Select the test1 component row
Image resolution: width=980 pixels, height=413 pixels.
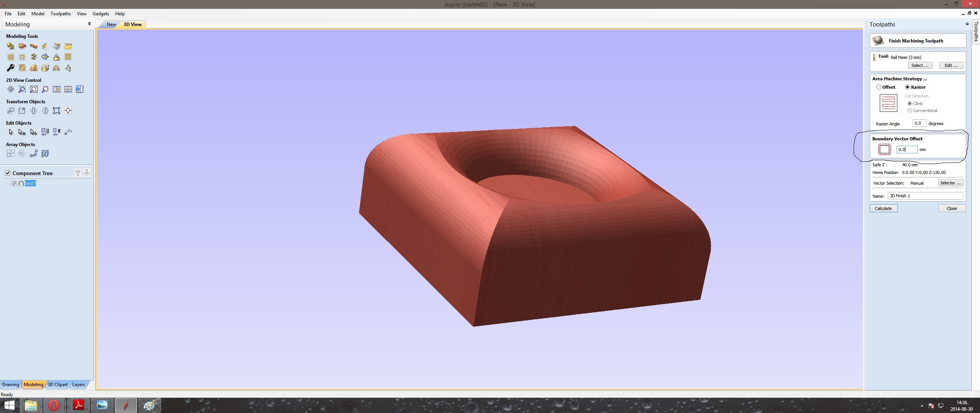point(30,183)
